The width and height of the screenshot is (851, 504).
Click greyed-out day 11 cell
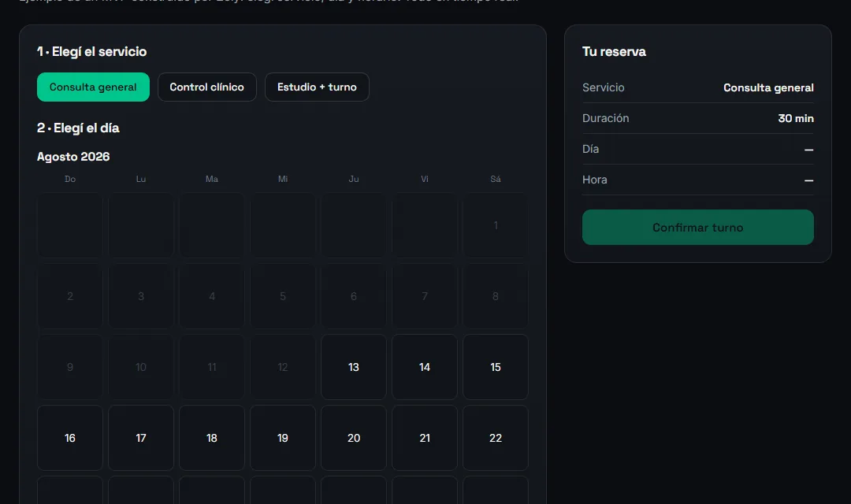click(x=212, y=367)
